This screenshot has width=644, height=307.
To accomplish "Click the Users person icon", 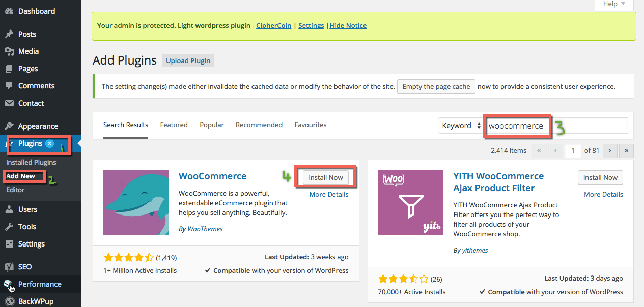I will [x=9, y=209].
